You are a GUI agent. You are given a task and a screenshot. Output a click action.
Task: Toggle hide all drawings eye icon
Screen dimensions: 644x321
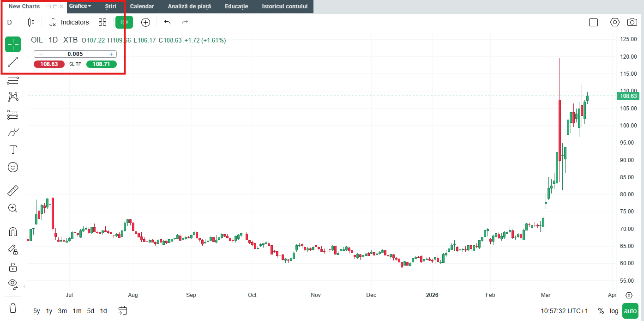point(13,283)
